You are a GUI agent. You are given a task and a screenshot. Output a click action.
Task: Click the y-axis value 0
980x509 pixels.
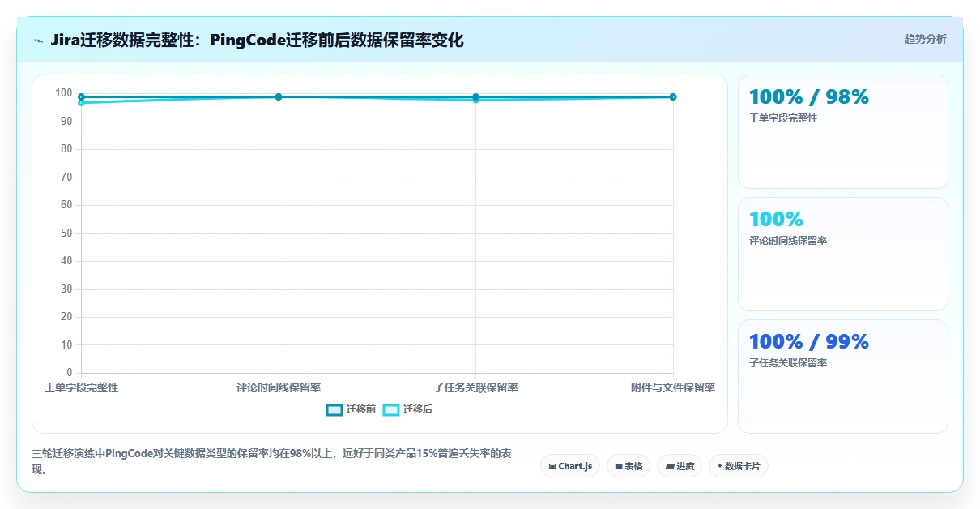[70, 373]
